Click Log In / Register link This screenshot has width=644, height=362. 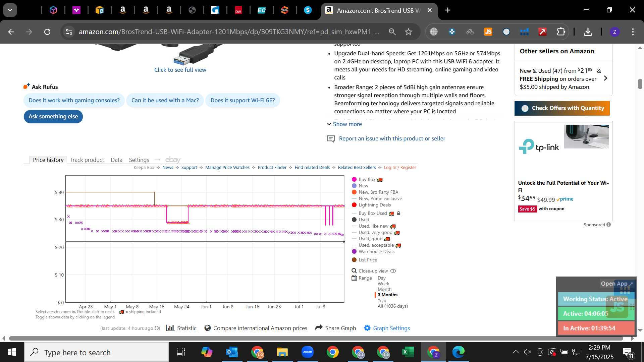[400, 168]
